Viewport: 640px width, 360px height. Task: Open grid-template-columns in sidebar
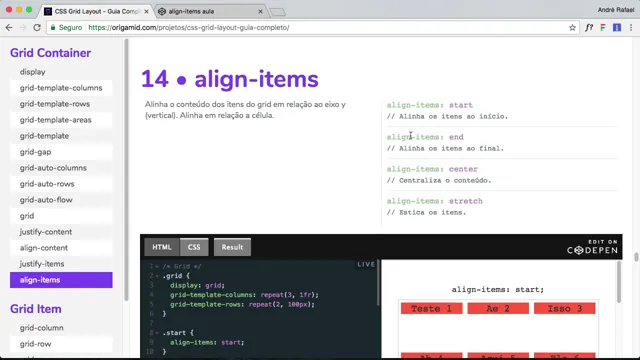pyautogui.click(x=61, y=88)
